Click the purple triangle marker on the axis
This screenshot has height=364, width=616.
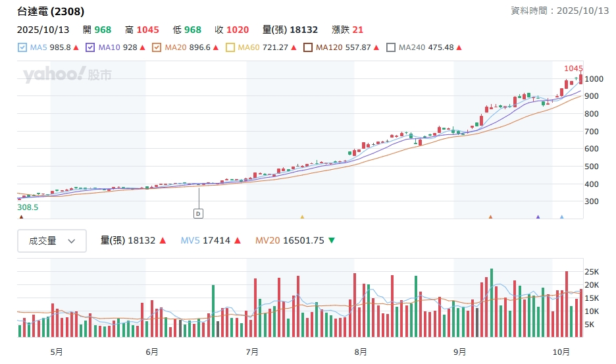[538, 217]
